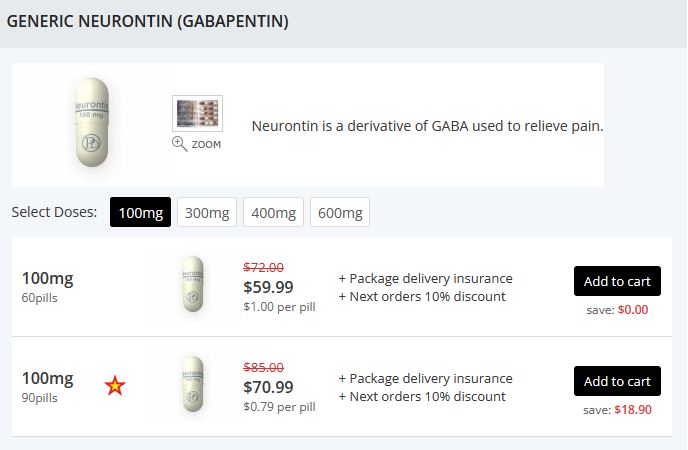Image resolution: width=688 pixels, height=450 pixels.
Task: Click the $59.99 price
Action: tap(269, 287)
